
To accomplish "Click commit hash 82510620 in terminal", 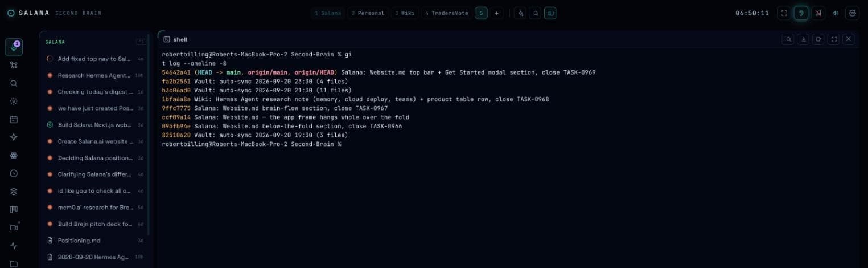I will click(176, 135).
